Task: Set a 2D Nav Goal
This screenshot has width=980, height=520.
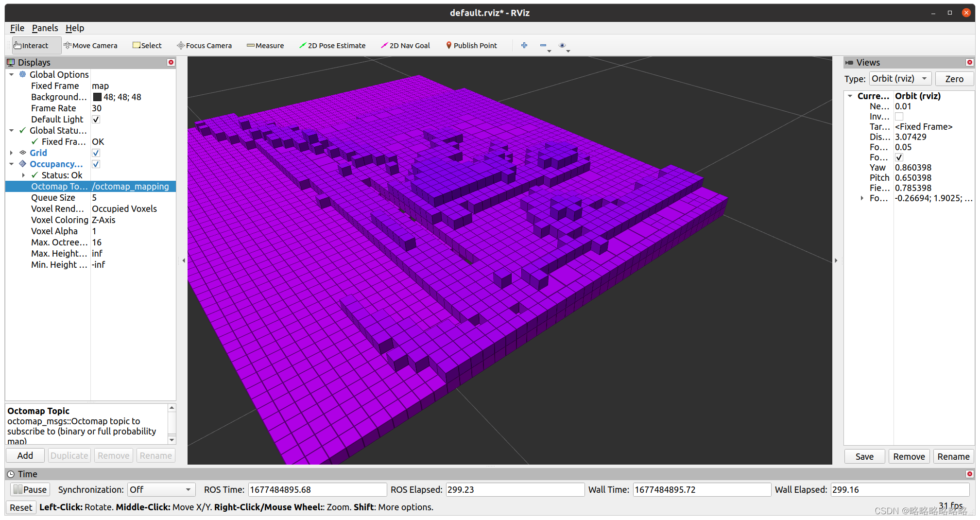Action: 406,45
